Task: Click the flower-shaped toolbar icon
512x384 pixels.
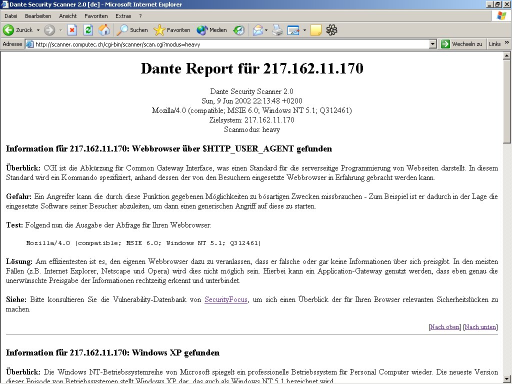Action: pos(331,30)
